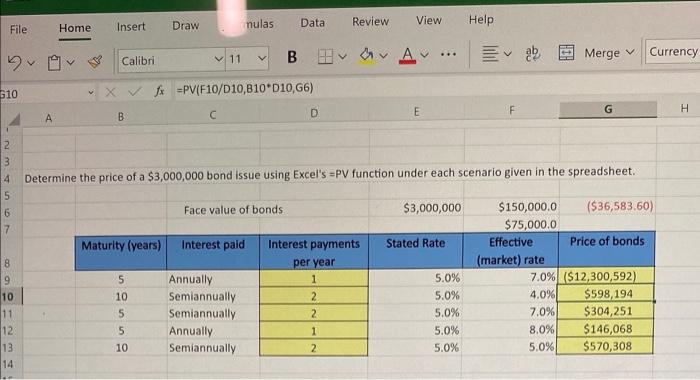Click the $570,308 price cell
This screenshot has height=380, width=700.
(605, 346)
